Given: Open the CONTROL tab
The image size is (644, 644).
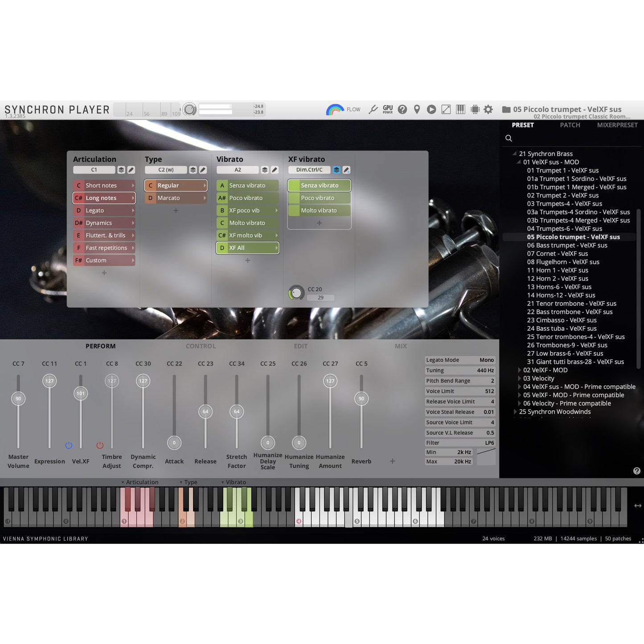Looking at the screenshot, I should point(201,346).
